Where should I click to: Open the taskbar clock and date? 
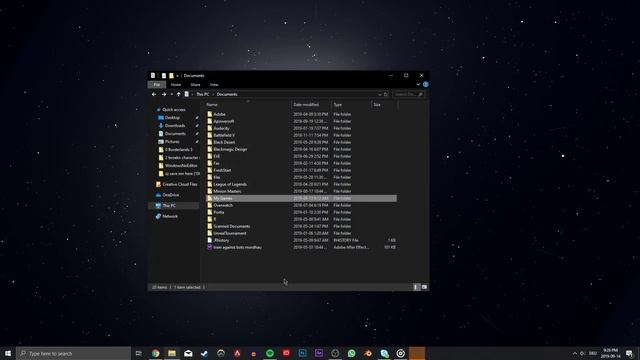[x=611, y=353]
